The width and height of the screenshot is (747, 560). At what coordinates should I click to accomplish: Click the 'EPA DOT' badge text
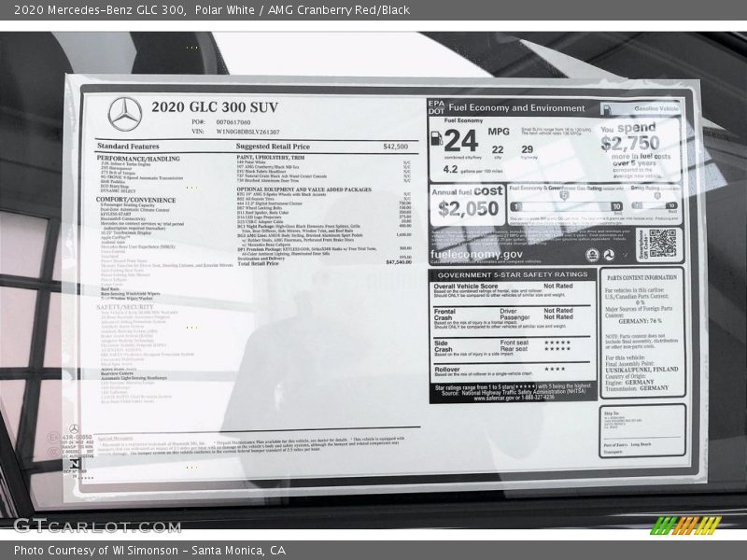point(436,107)
